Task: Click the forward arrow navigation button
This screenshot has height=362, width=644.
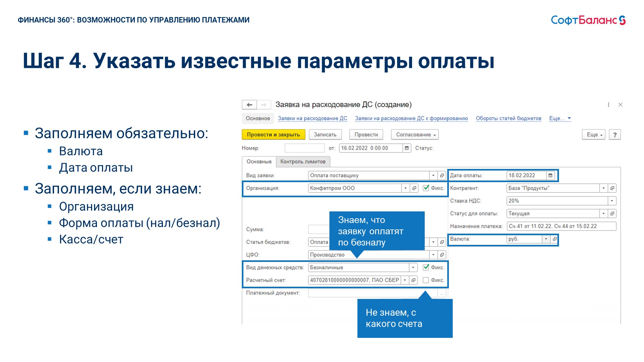Action: [264, 105]
